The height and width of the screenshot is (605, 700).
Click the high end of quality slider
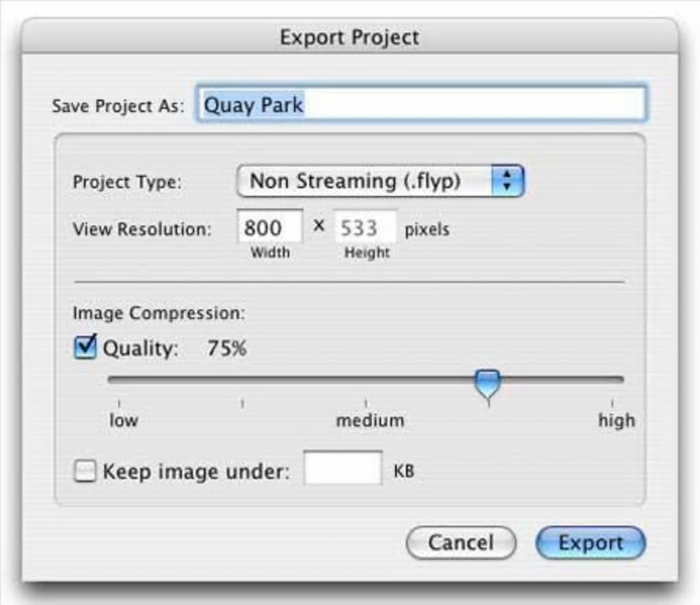(x=612, y=379)
